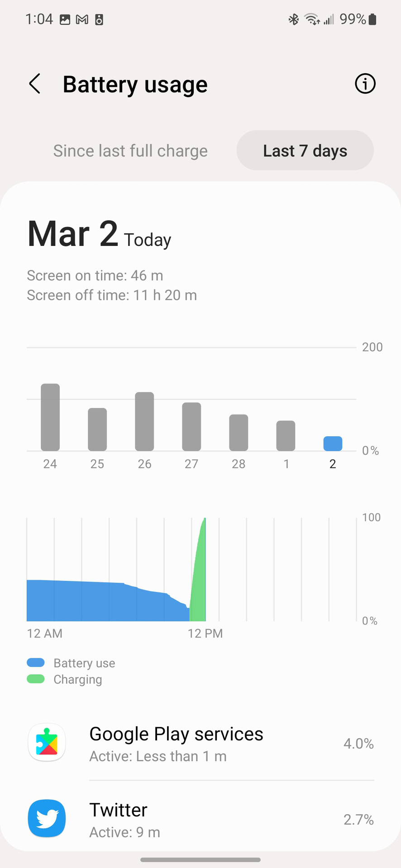The width and height of the screenshot is (401, 868).
Task: Tap the Bluetooth status icon
Action: pos(294,19)
